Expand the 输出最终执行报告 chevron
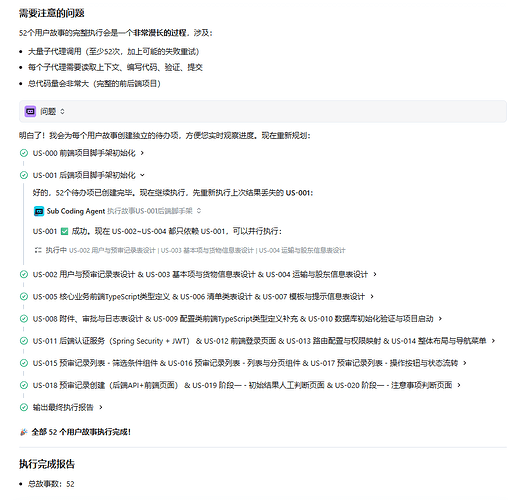This screenshot has width=508, height=500. click(x=101, y=407)
